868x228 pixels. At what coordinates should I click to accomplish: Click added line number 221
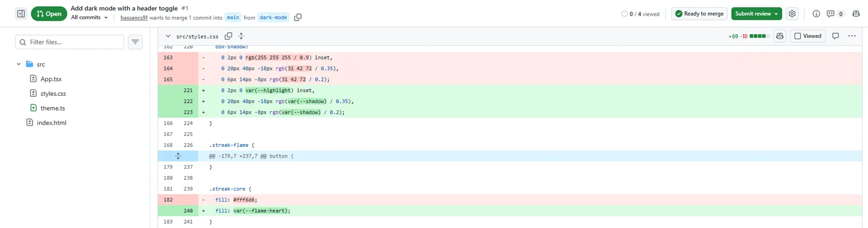coord(188,90)
